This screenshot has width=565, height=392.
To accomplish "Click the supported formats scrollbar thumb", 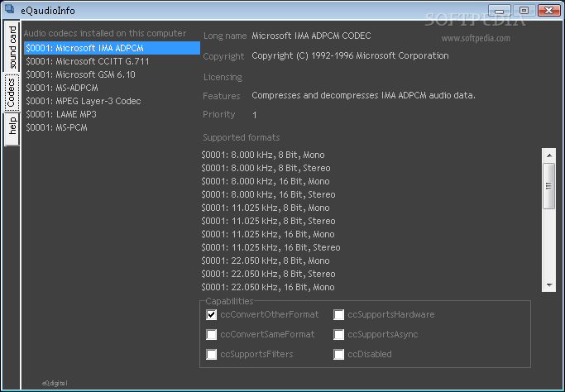I will point(549,186).
